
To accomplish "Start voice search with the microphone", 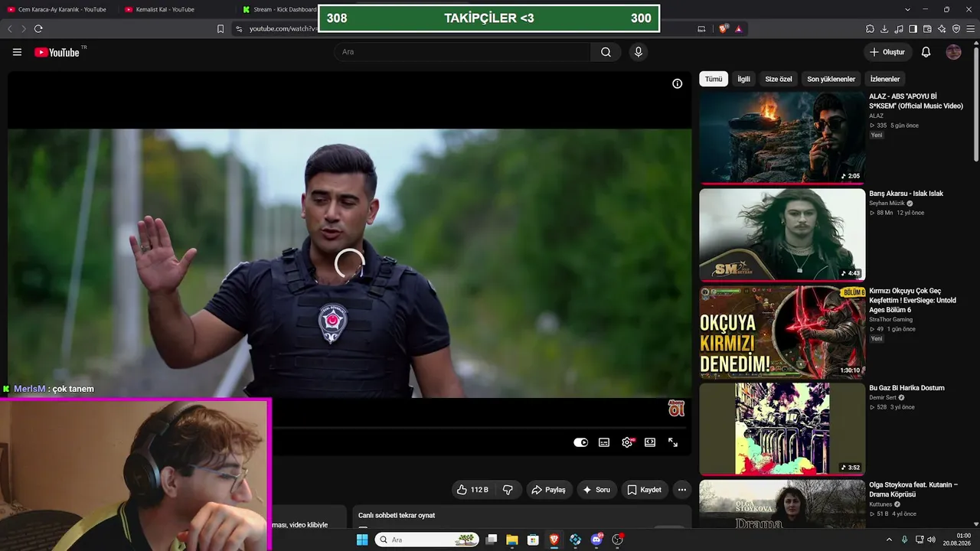I will tap(638, 52).
